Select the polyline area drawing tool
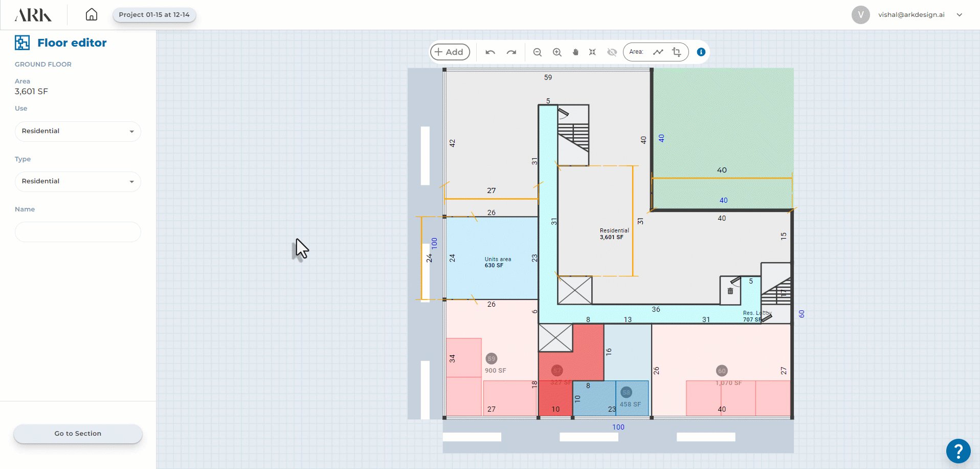 [x=658, y=52]
